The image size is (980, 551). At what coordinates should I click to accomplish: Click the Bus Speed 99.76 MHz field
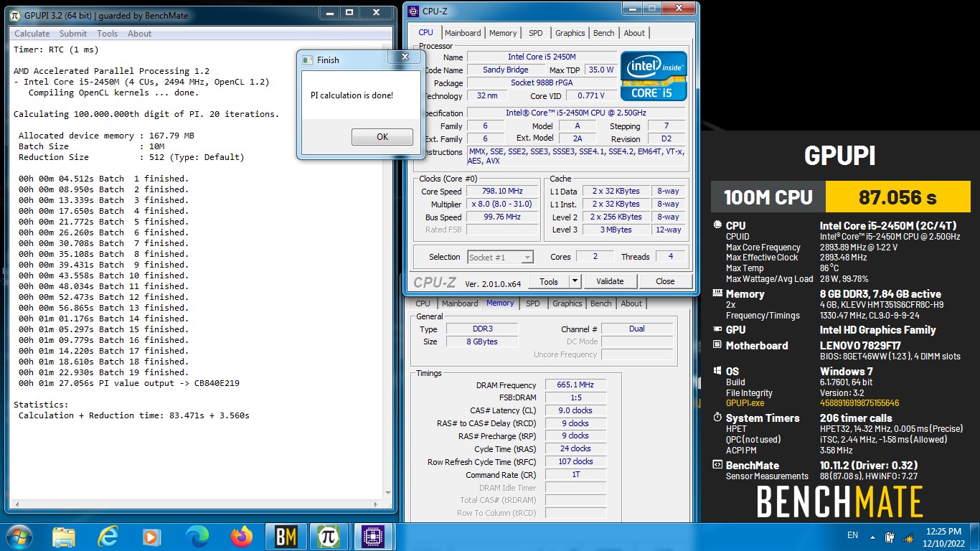[x=502, y=217]
